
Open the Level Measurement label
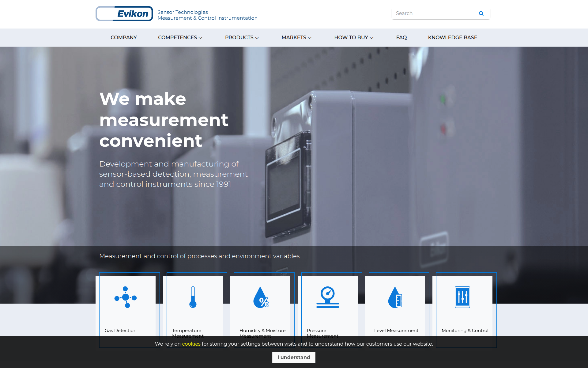[396, 330]
